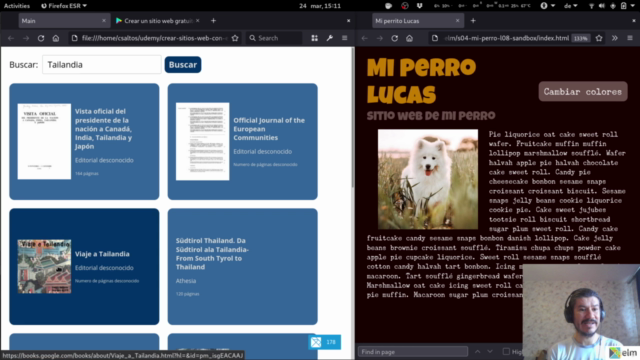
Task: Focus the Buscar field containing Tailandia
Action: (102, 64)
